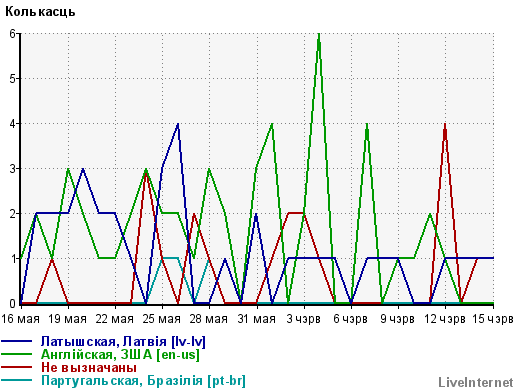Click the blue peak at value 4
Image resolution: width=520 pixels, height=392 pixels.
tap(178, 125)
